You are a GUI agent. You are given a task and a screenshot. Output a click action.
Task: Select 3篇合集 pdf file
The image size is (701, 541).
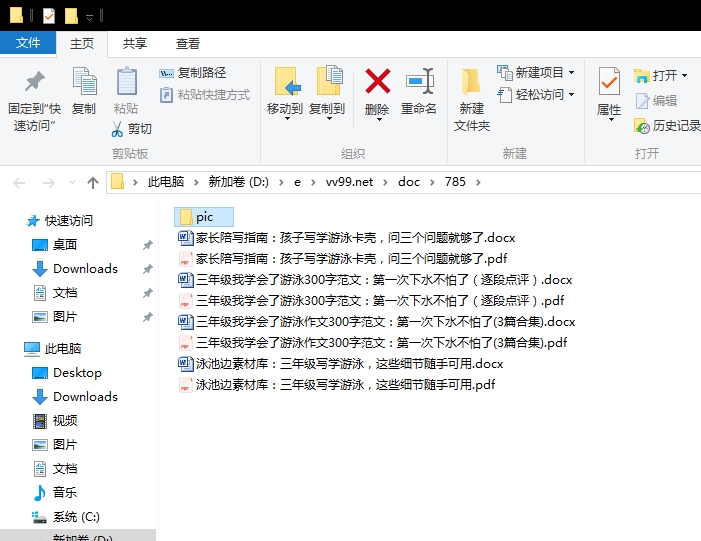point(373,342)
